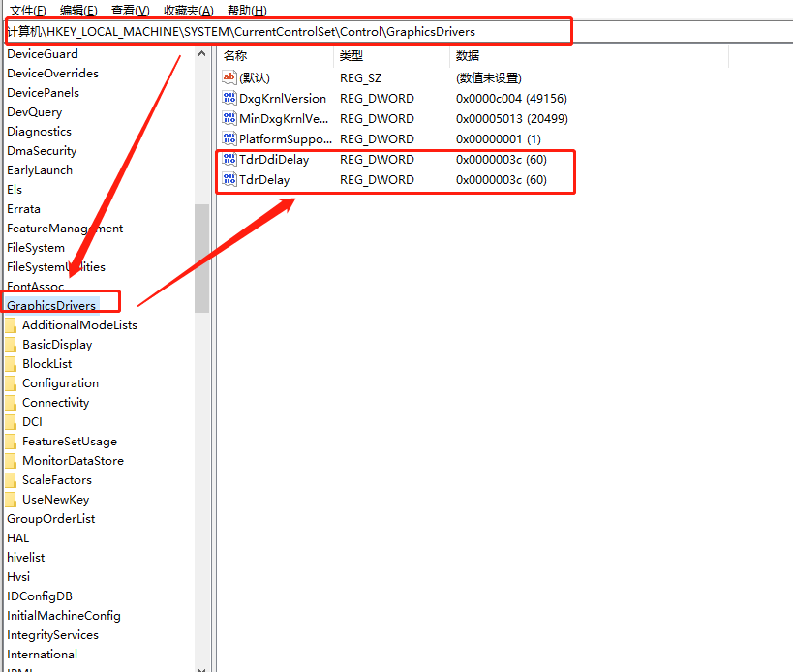Select the Els key
Viewport: 793px width, 672px height.
click(15, 190)
